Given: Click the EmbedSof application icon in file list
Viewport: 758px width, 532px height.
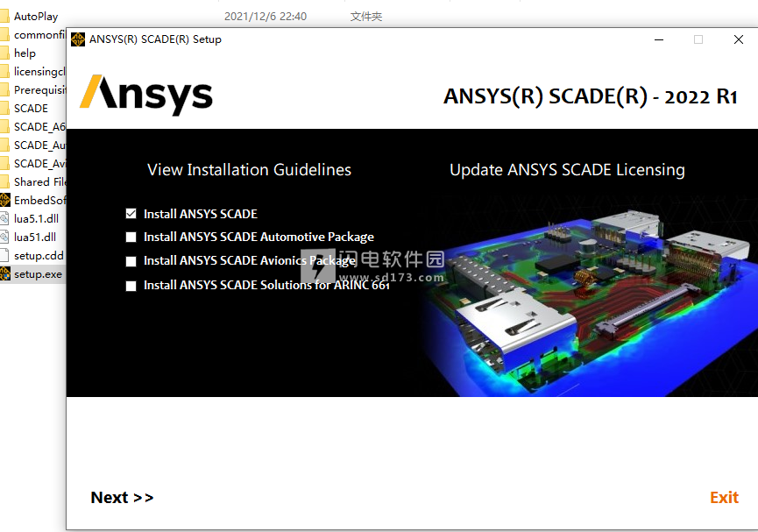Looking at the screenshot, I should (5, 200).
